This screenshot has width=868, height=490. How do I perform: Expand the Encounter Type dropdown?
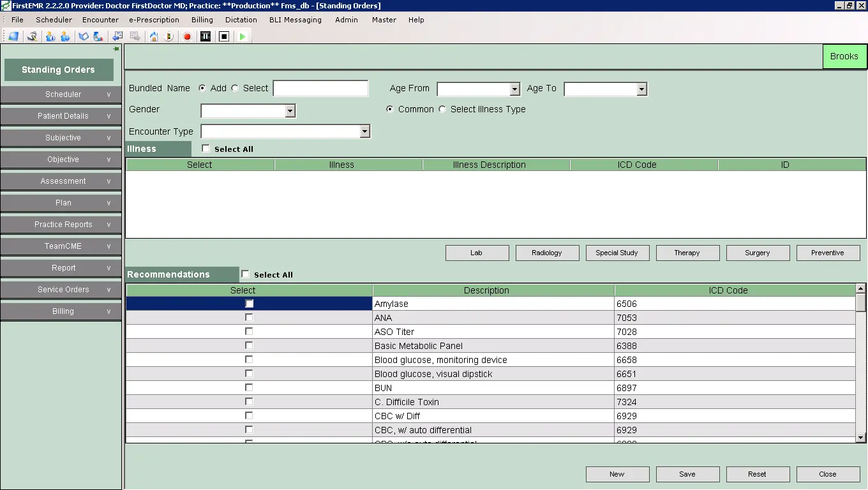pos(364,131)
